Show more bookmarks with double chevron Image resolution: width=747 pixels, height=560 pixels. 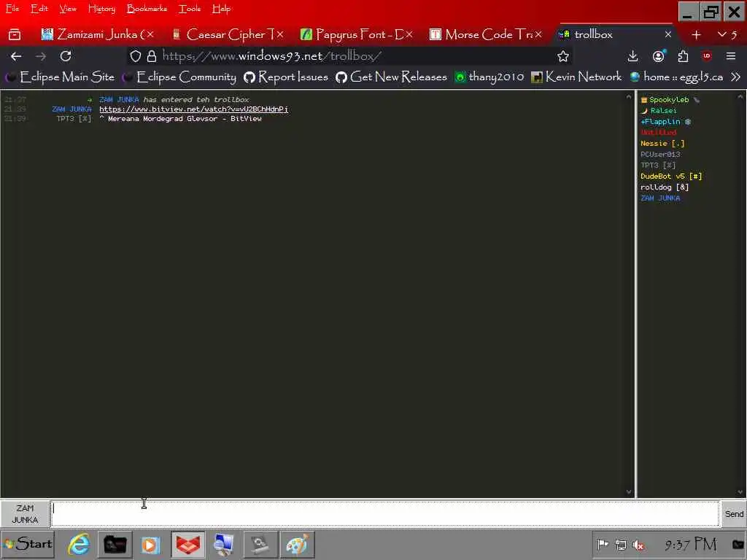click(x=735, y=77)
